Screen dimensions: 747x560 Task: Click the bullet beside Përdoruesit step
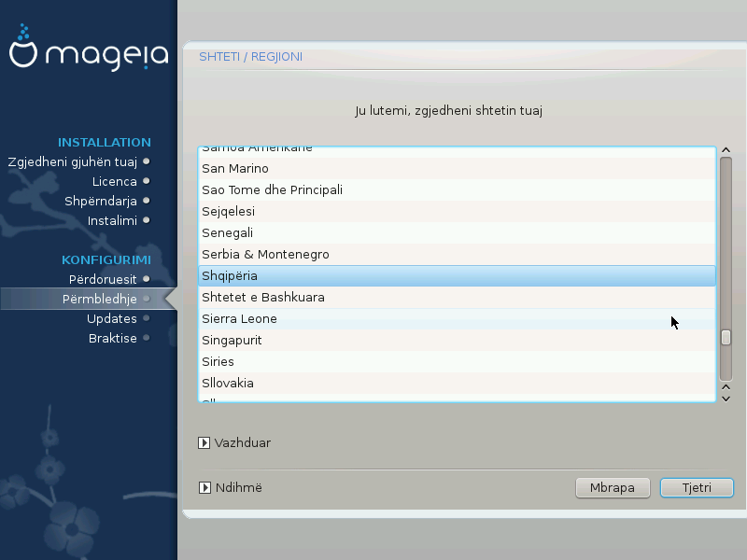[147, 279]
